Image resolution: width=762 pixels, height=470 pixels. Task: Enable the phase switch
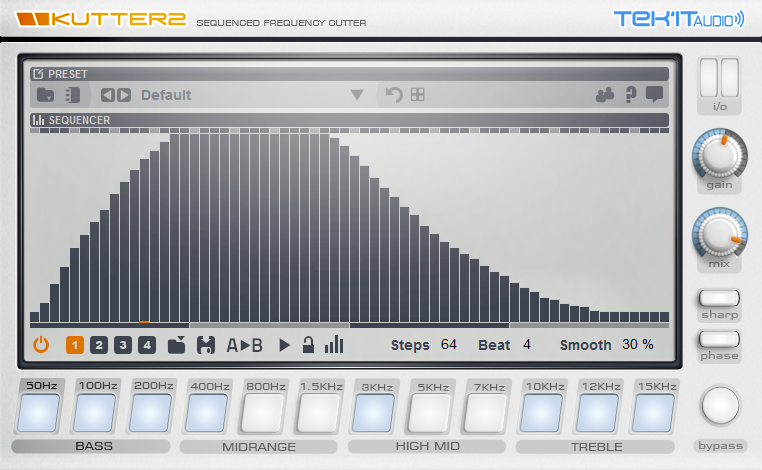719,339
